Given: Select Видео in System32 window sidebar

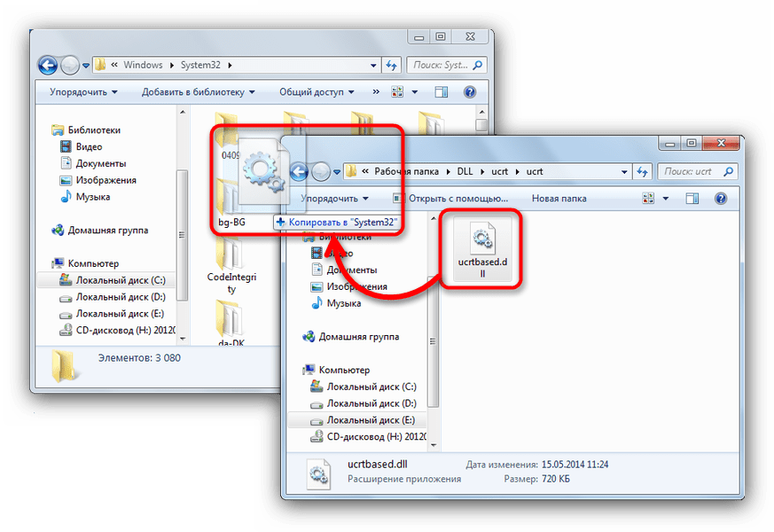Looking at the screenshot, I should pyautogui.click(x=81, y=146).
